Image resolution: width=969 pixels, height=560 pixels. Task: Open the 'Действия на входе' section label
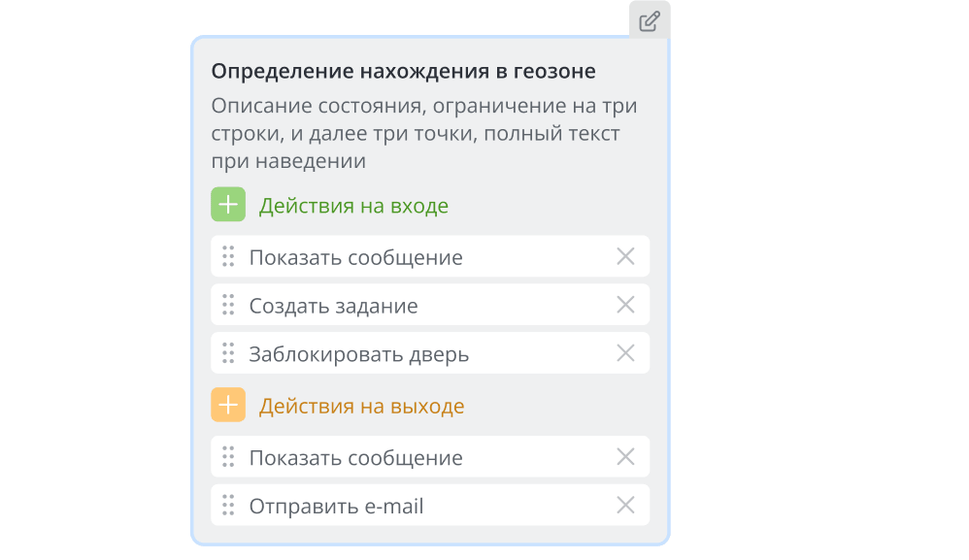tap(354, 205)
